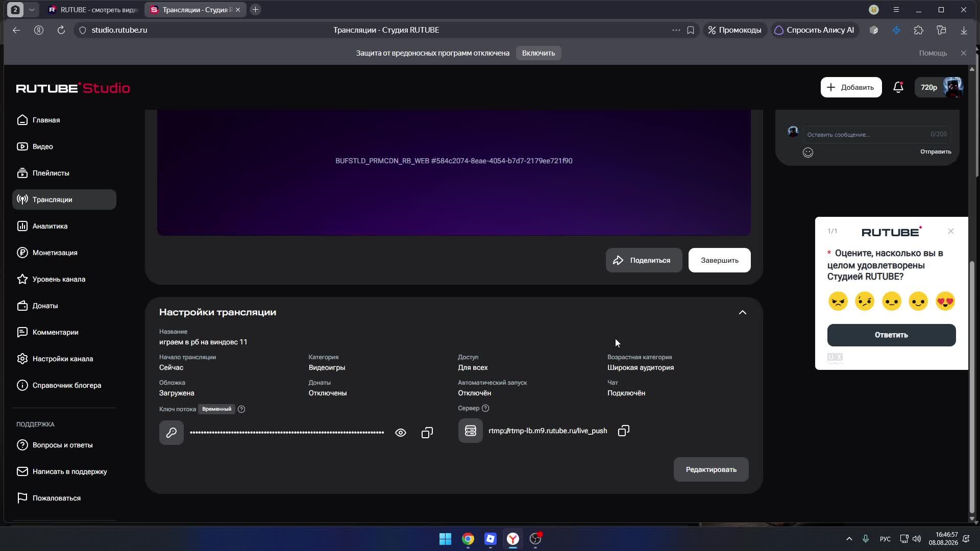Viewport: 980px width, 551px height.
Task: Focus the chat message input field
Action: click(876, 134)
